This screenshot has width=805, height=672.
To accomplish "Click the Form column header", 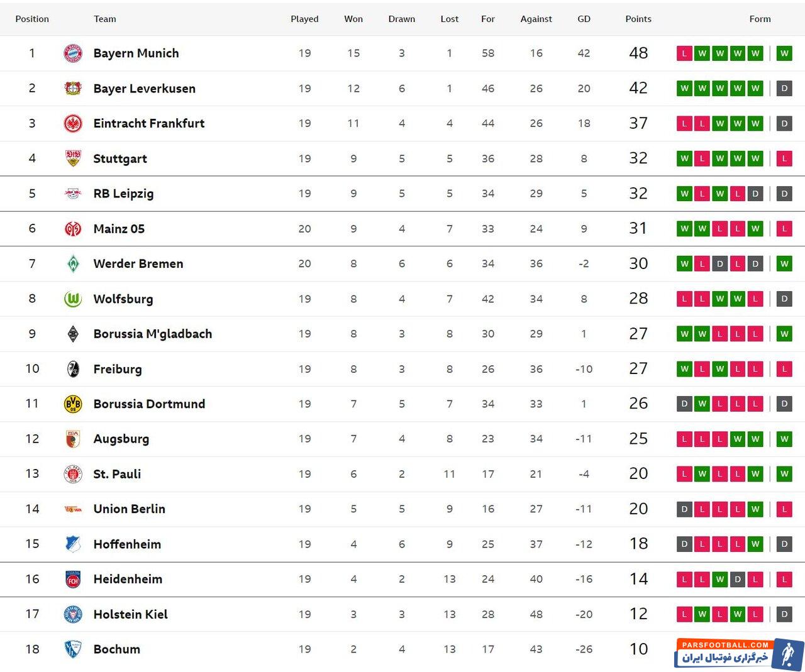I will [x=760, y=19].
